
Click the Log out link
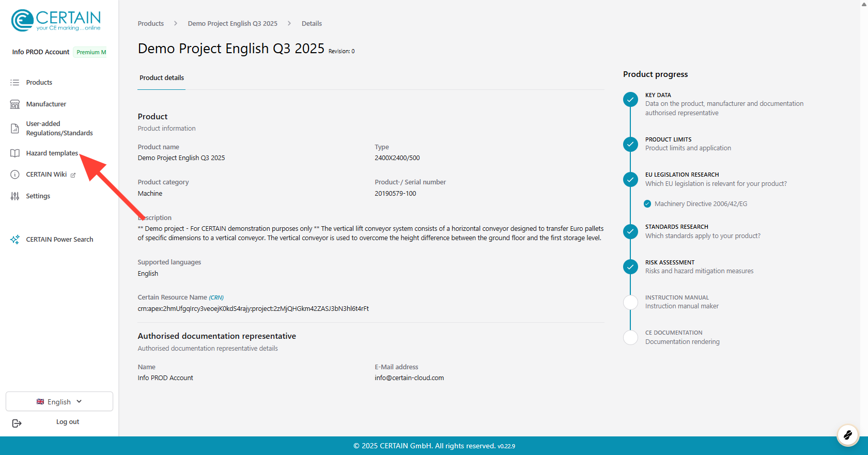(x=68, y=422)
